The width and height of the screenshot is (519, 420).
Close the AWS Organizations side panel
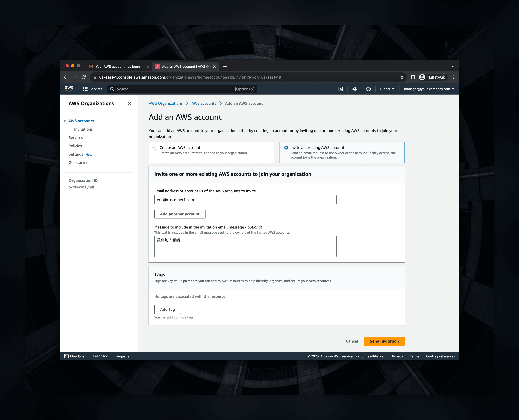(x=130, y=103)
